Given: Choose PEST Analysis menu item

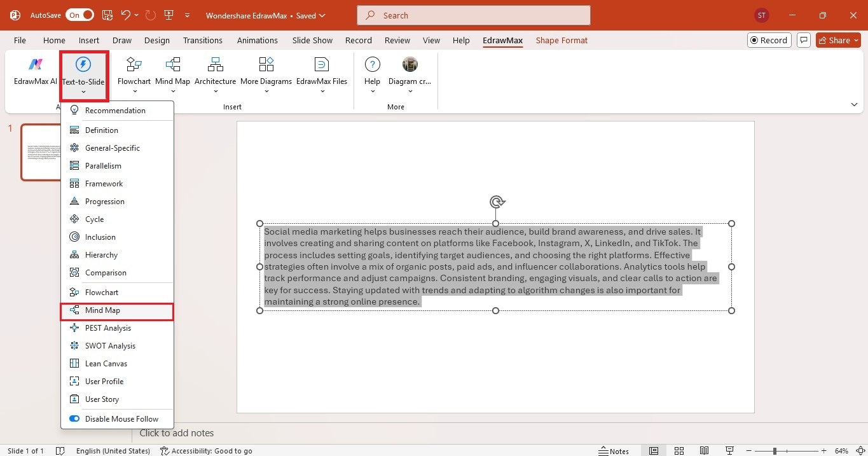Looking at the screenshot, I should 117,328.
